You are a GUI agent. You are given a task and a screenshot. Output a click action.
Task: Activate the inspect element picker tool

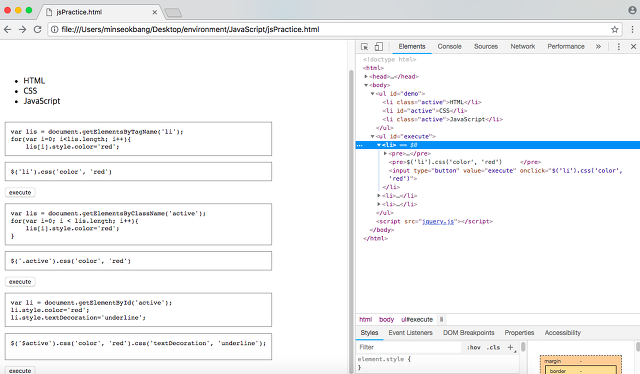click(364, 47)
